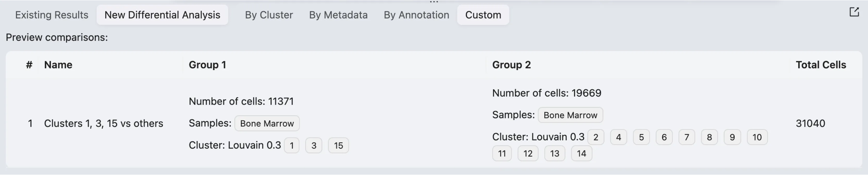
Task: Click cluster 1 chip in Group 1
Action: tap(291, 145)
